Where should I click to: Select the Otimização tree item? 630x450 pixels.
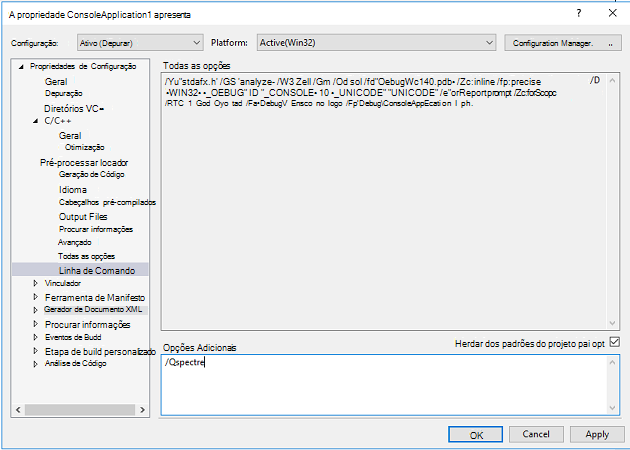pyautogui.click(x=85, y=147)
